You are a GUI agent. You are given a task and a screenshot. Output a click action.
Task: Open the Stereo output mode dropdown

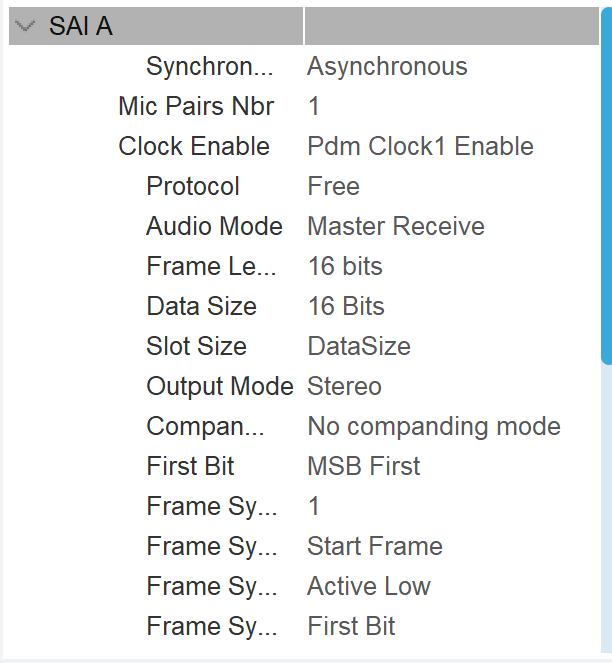344,387
